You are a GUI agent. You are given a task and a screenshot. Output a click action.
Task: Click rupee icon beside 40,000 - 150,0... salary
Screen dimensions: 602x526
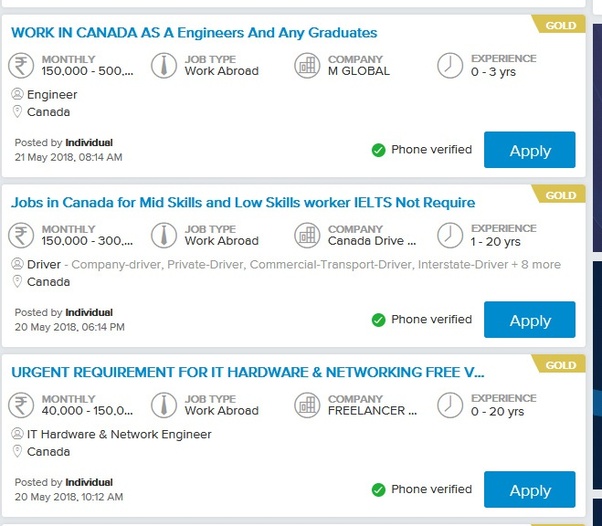[x=20, y=406]
